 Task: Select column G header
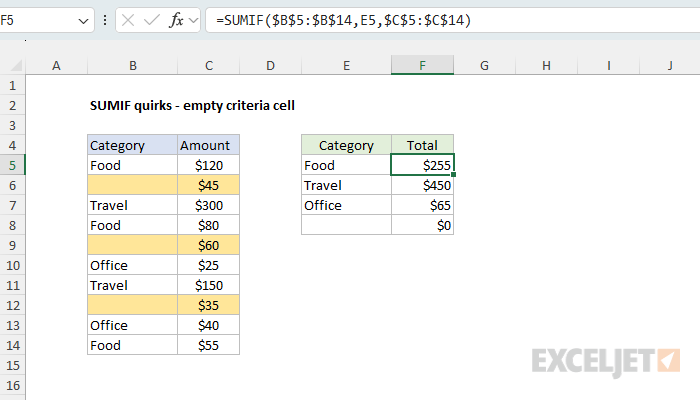[x=484, y=66]
